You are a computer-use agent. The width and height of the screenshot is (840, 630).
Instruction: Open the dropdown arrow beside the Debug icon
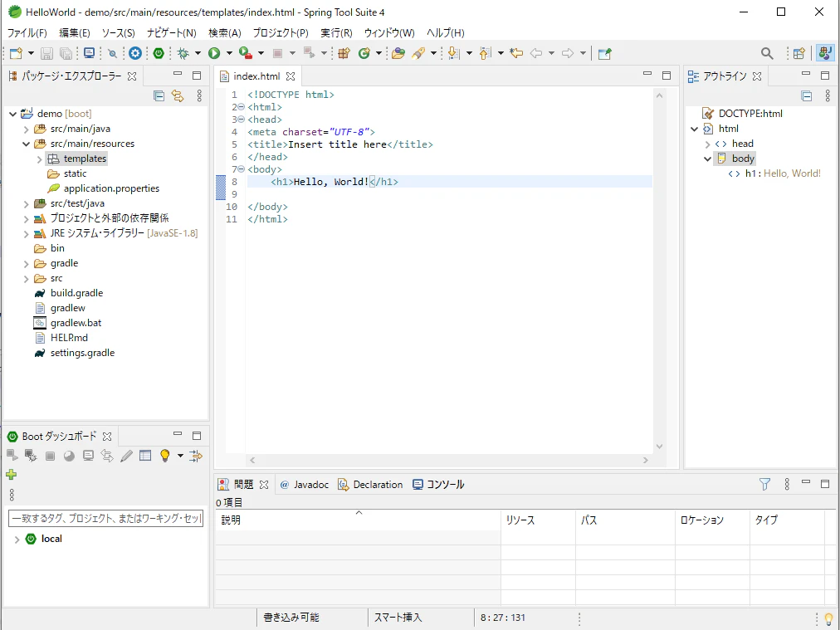(198, 53)
